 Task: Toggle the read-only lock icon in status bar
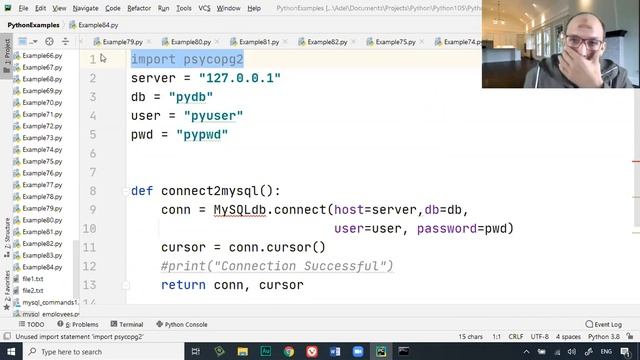[x=630, y=336]
